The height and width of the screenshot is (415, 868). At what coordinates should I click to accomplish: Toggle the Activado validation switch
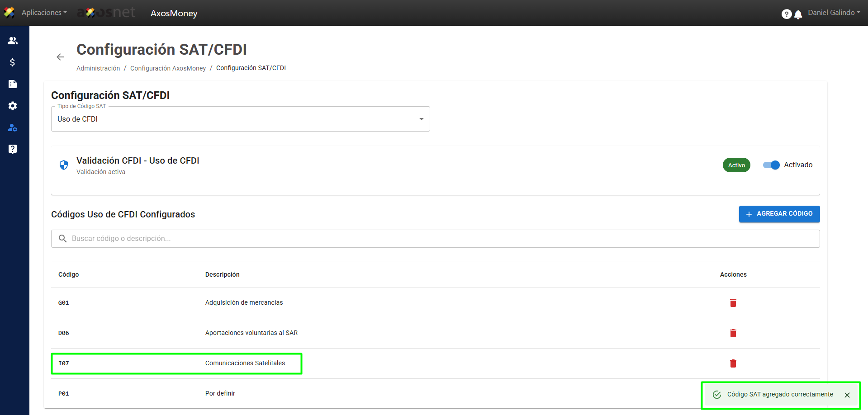(771, 165)
